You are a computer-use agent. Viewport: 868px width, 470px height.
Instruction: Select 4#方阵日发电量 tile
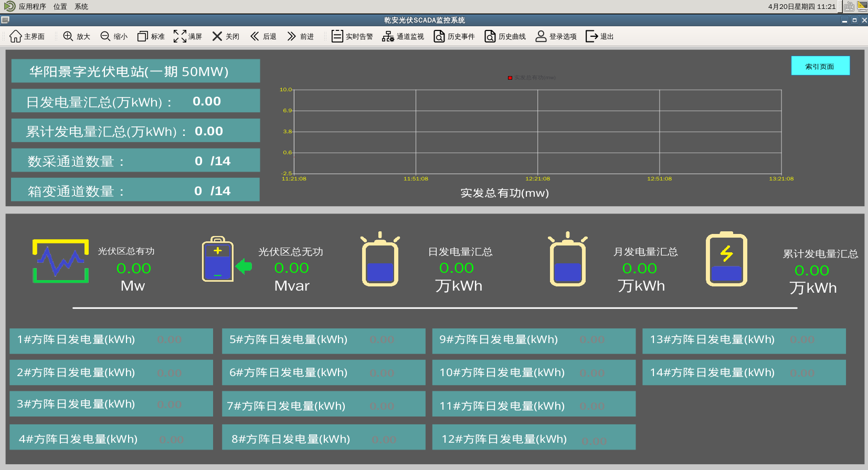(x=111, y=437)
